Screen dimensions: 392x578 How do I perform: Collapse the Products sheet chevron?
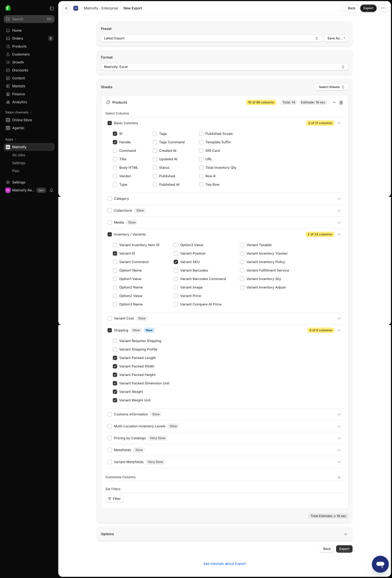[334, 103]
